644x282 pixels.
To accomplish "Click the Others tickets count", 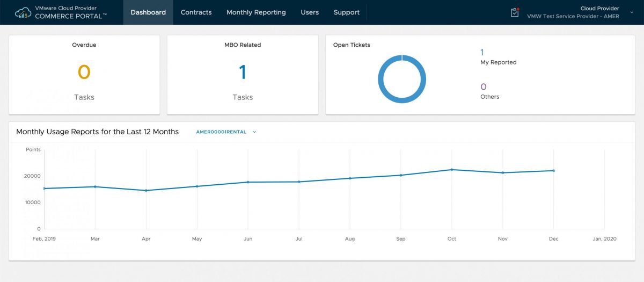I will click(483, 86).
